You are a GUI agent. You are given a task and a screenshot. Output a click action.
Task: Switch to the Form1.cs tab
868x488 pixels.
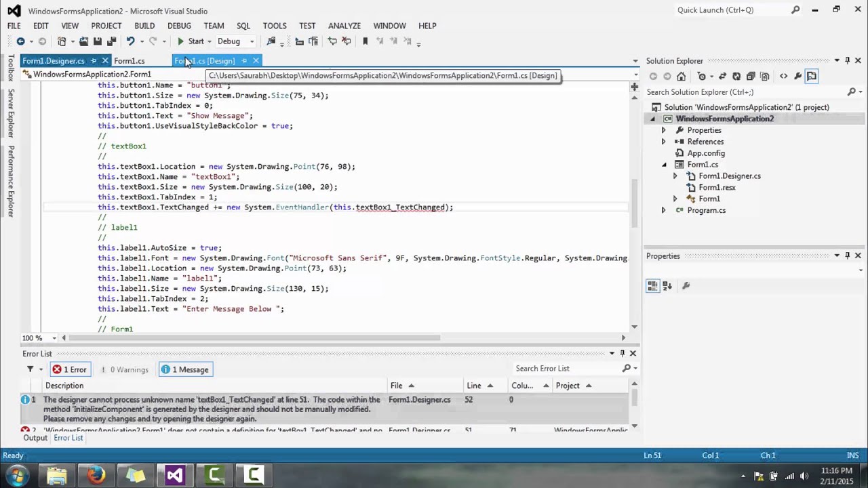point(129,61)
